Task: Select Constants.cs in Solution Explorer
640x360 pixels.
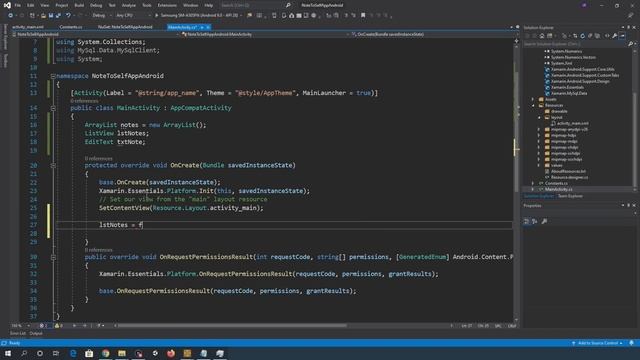Action: (556, 184)
